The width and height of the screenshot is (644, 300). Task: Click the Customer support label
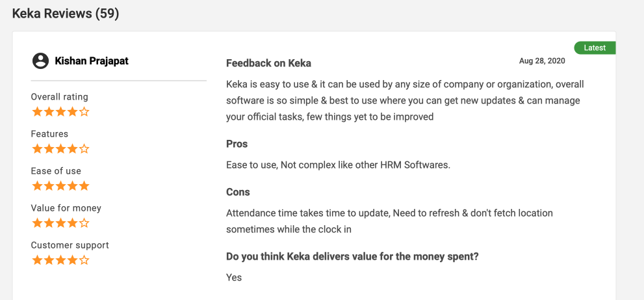click(x=70, y=245)
